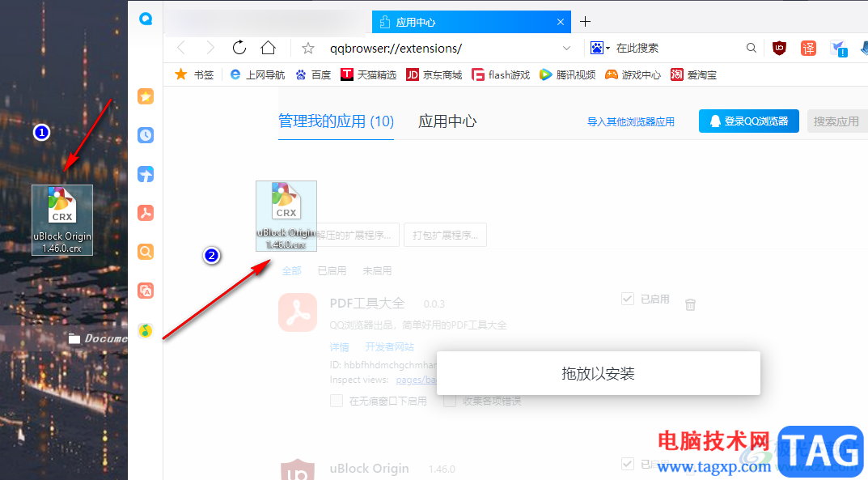868x480 pixels.
Task: Open the sidebar QQ Music icon
Action: (146, 330)
